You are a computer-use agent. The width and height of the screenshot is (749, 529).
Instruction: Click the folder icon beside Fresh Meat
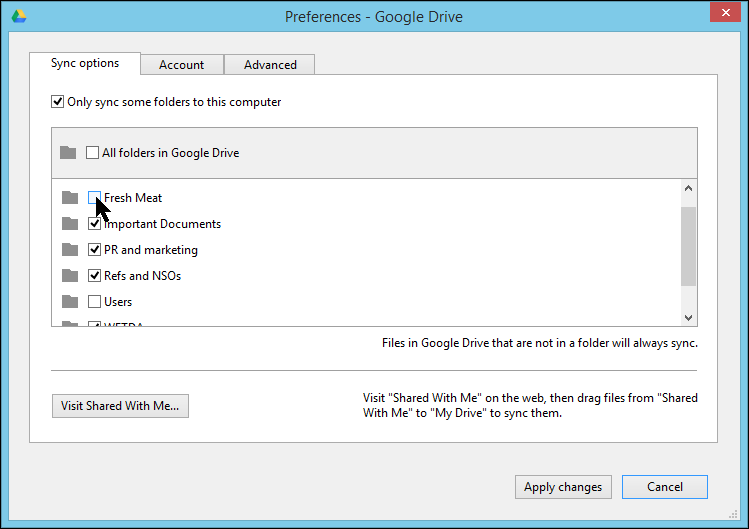pos(69,198)
